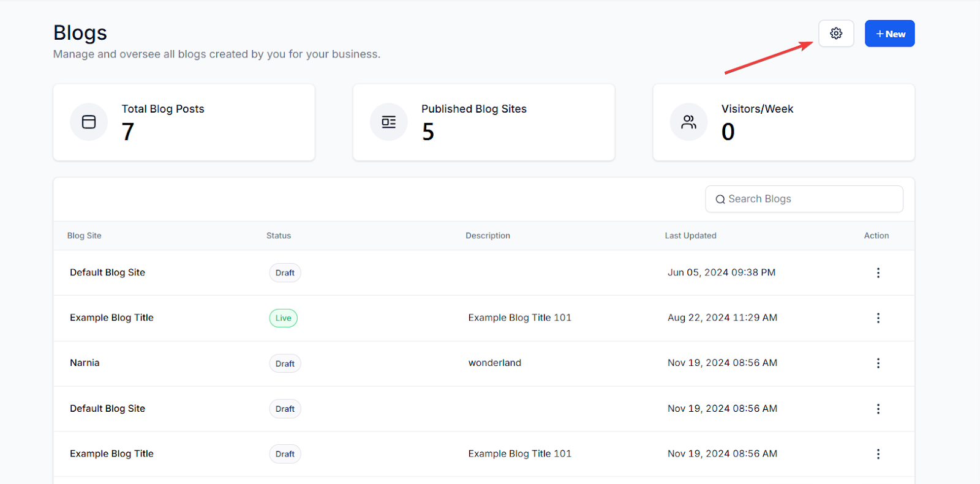The width and height of the screenshot is (980, 484).
Task: Open action menu for the Live Example Blog Title
Action: [x=878, y=318]
